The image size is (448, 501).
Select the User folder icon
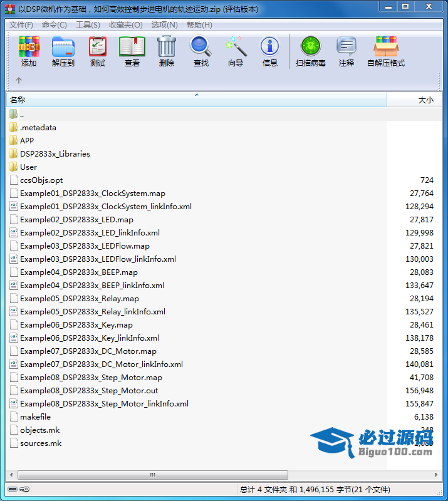(13, 167)
